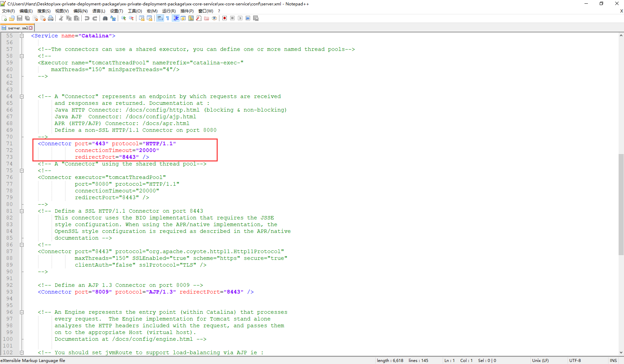624x364 pixels.
Task: Click the Cut scissors icon
Action: (61, 18)
